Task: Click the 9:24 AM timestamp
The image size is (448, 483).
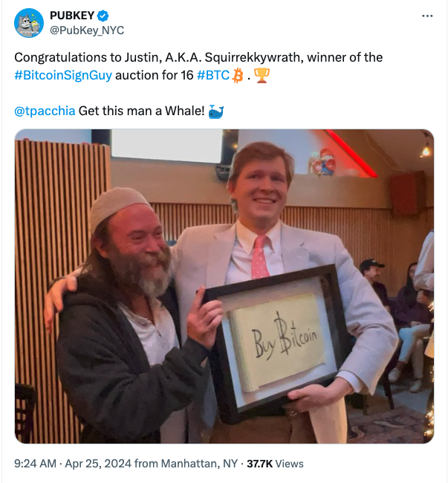Action: point(35,464)
